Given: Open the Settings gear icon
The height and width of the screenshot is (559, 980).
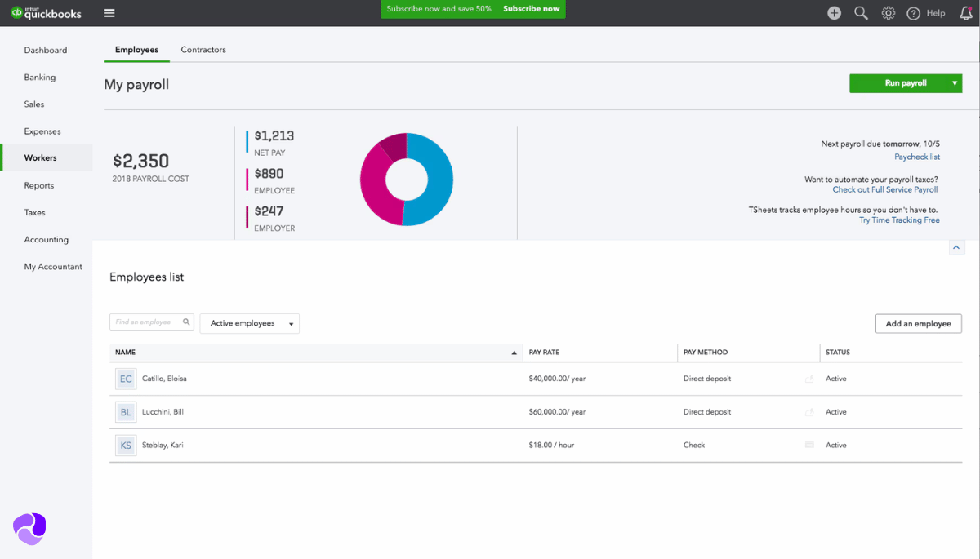Looking at the screenshot, I should tap(889, 13).
